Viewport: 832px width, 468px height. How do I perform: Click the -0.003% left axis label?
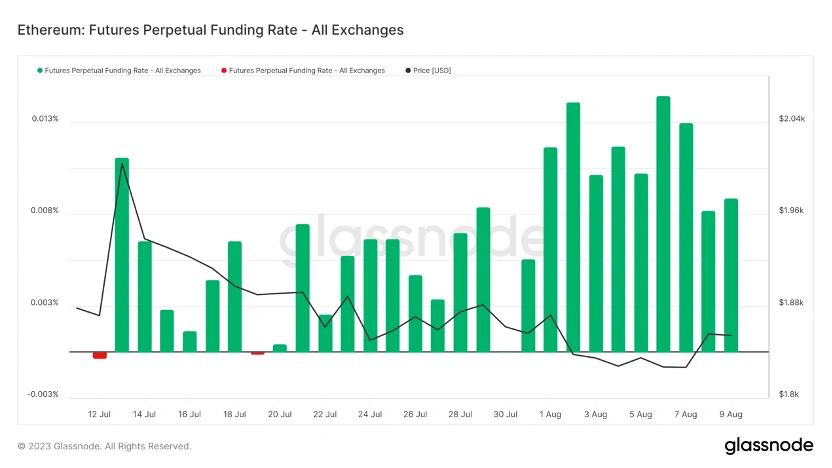coord(44,394)
